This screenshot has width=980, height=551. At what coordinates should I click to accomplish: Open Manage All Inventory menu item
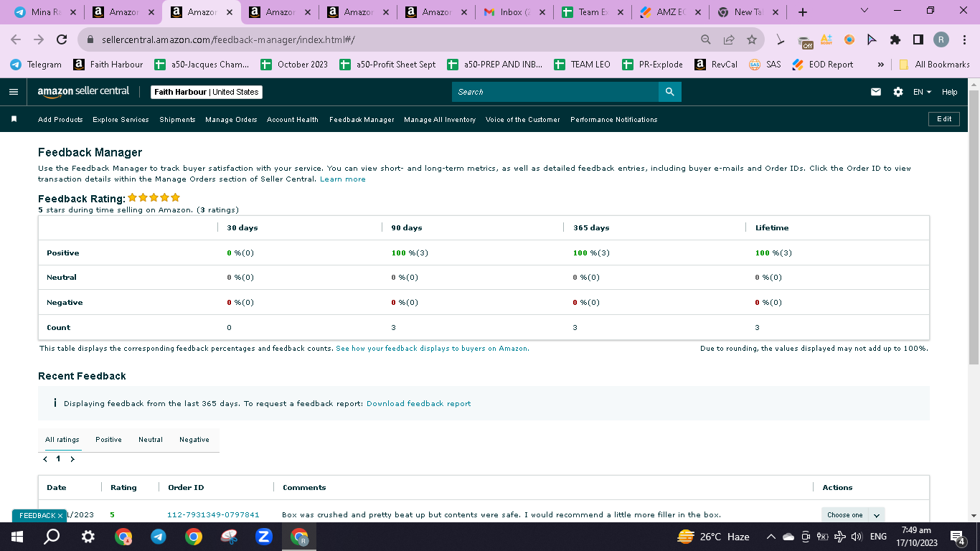tap(440, 120)
